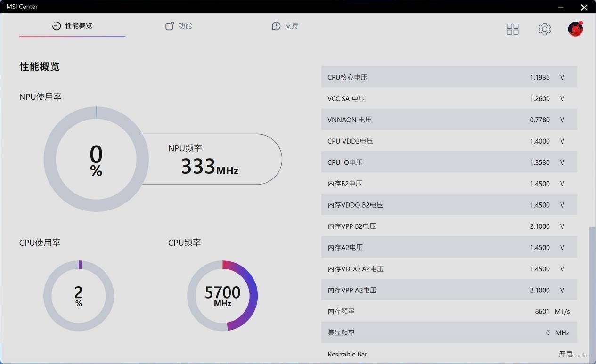Switch to the 功能 tab
This screenshot has height=364, width=596.
179,26
